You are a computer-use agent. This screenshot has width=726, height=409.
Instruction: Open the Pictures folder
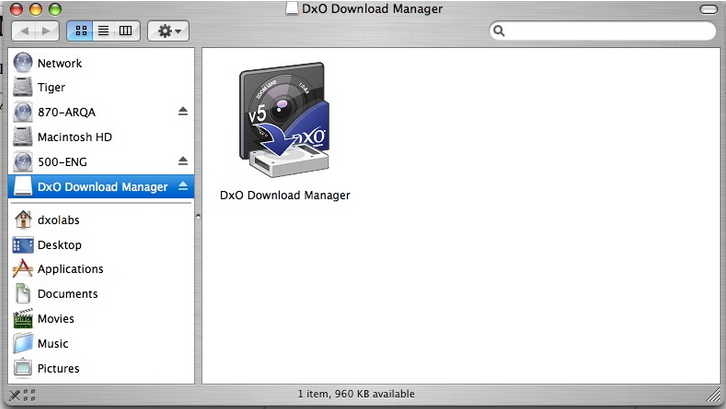tap(58, 368)
